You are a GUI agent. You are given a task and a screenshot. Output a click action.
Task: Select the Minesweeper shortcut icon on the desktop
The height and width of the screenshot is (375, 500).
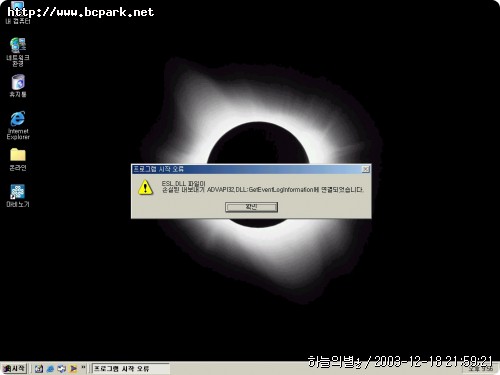point(18,196)
